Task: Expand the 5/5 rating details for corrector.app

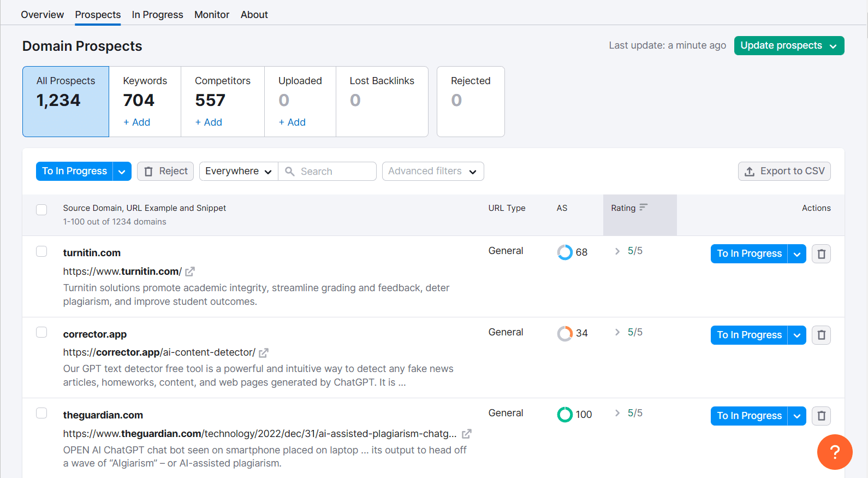Action: 617,332
